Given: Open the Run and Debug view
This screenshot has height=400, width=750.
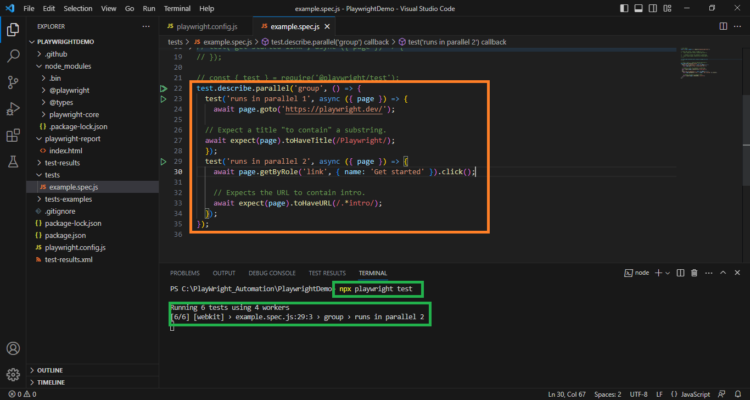Looking at the screenshot, I should (13, 109).
